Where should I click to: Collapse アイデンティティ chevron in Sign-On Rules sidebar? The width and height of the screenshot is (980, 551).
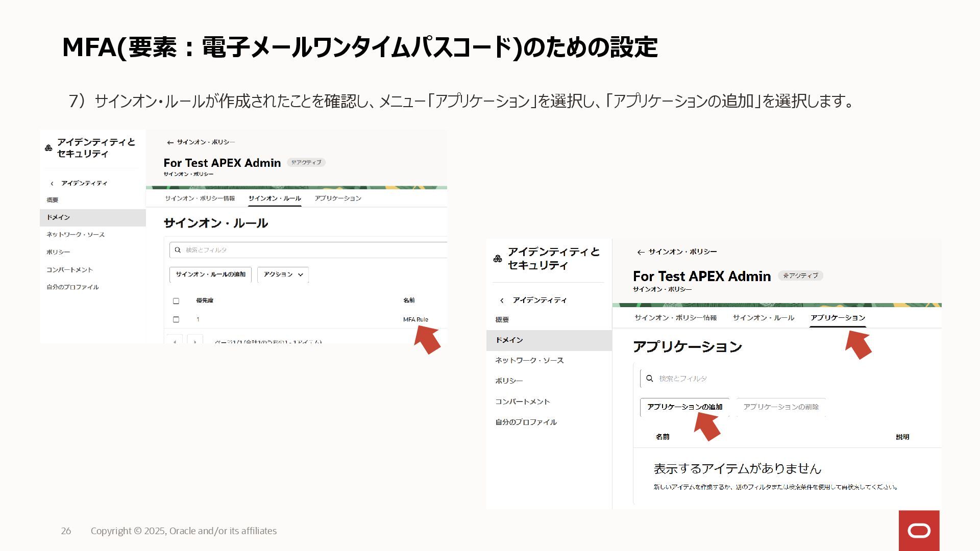(x=52, y=183)
